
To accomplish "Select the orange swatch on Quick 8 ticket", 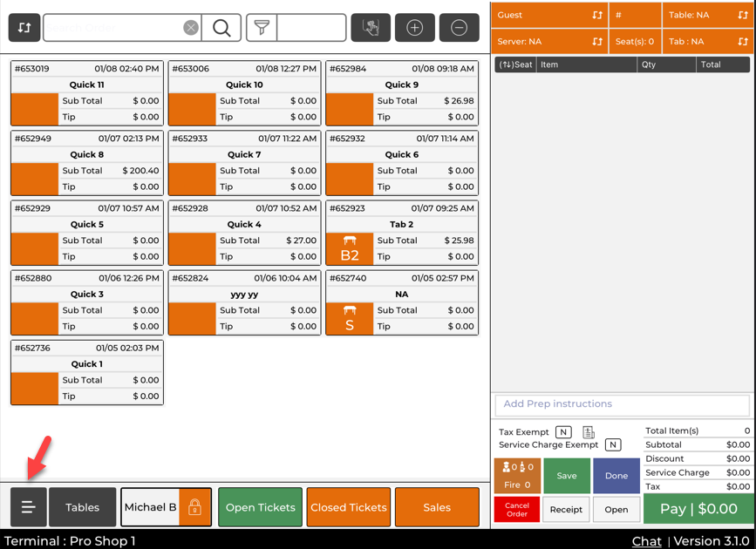I will point(35,179).
